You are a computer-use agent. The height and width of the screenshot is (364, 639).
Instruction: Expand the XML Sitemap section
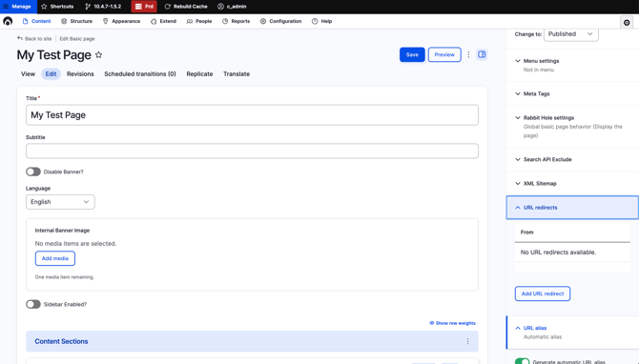point(572,183)
